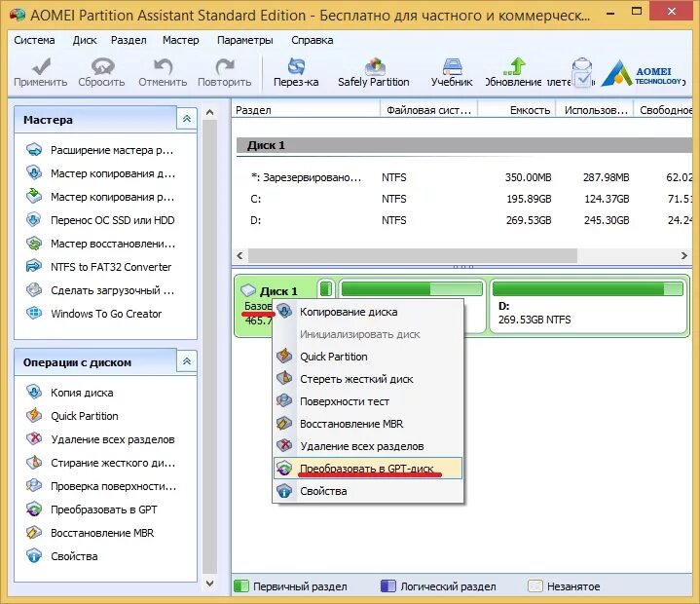Click Мастер копирования р... icon in Мастера
Image resolution: width=700 pixels, height=604 pixels.
pyautogui.click(x=34, y=197)
